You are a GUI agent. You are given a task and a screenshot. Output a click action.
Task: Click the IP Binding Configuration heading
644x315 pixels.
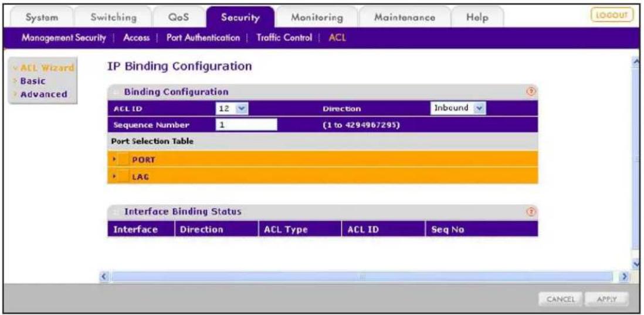179,66
